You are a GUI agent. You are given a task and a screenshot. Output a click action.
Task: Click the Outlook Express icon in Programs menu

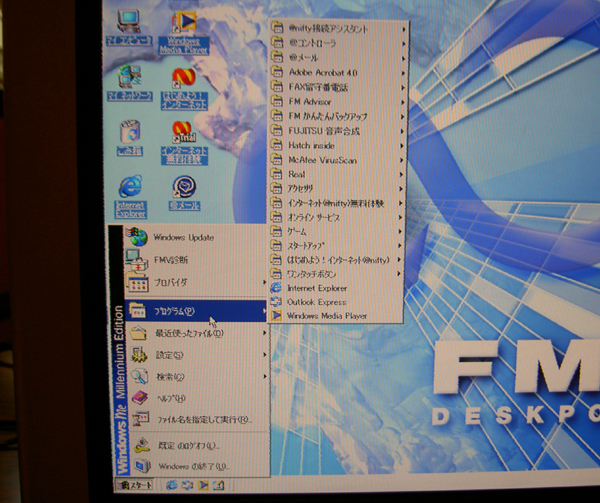coord(276,302)
